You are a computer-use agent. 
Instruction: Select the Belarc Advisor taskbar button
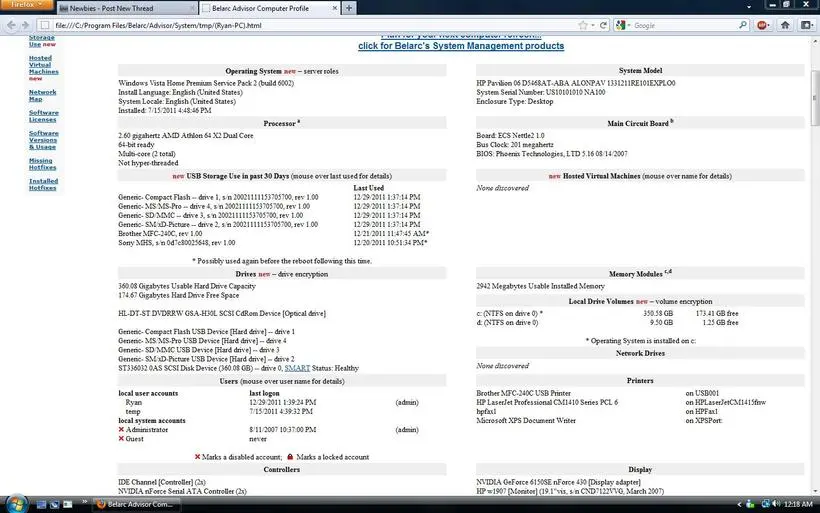[136, 504]
